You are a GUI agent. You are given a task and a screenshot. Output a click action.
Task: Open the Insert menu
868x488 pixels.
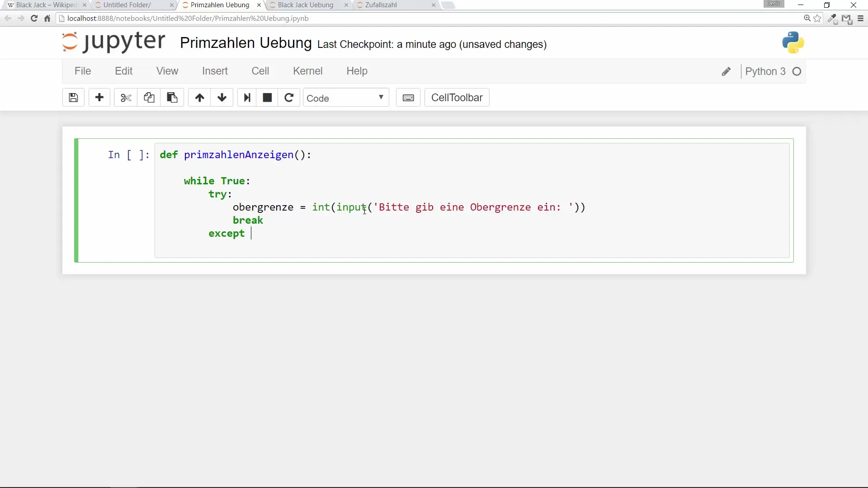point(215,71)
